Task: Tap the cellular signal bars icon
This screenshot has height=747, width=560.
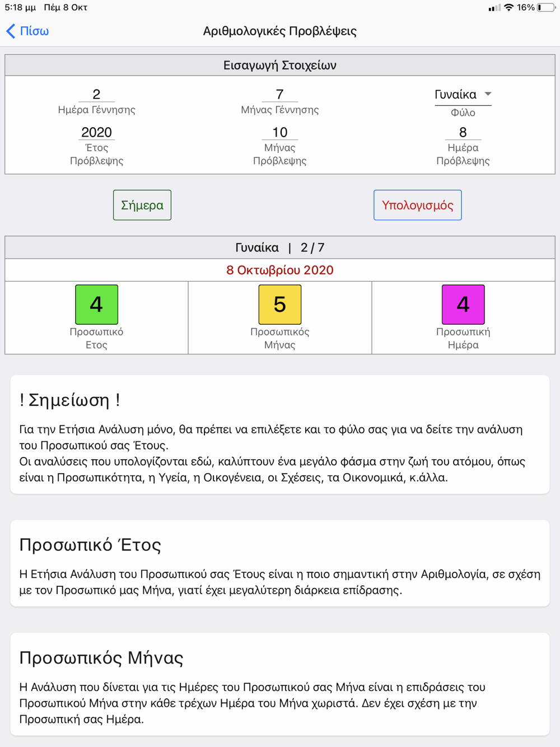Action: pyautogui.click(x=494, y=8)
